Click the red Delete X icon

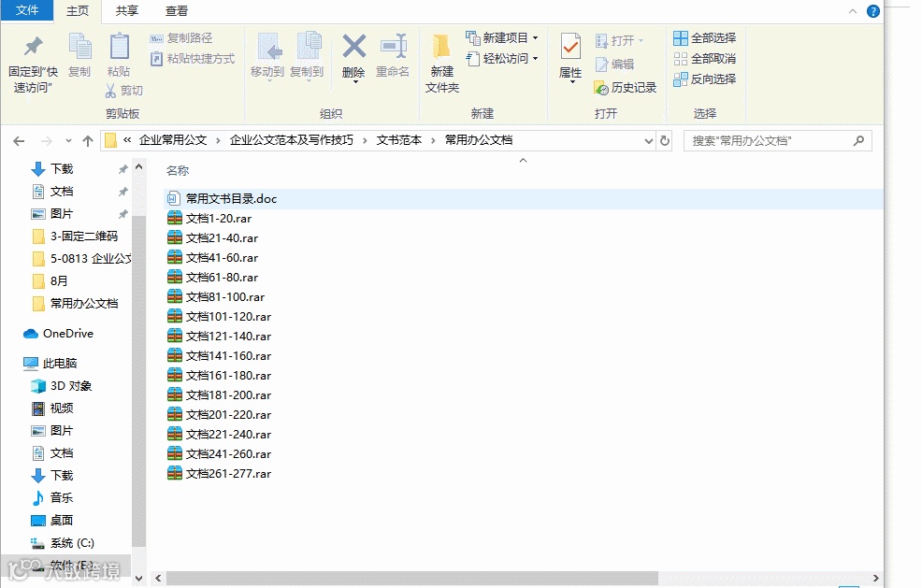click(354, 46)
